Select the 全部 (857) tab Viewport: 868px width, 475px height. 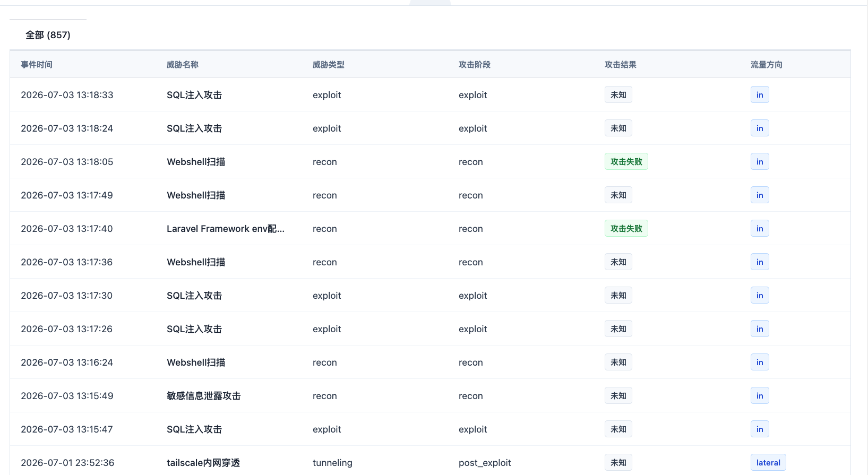48,35
